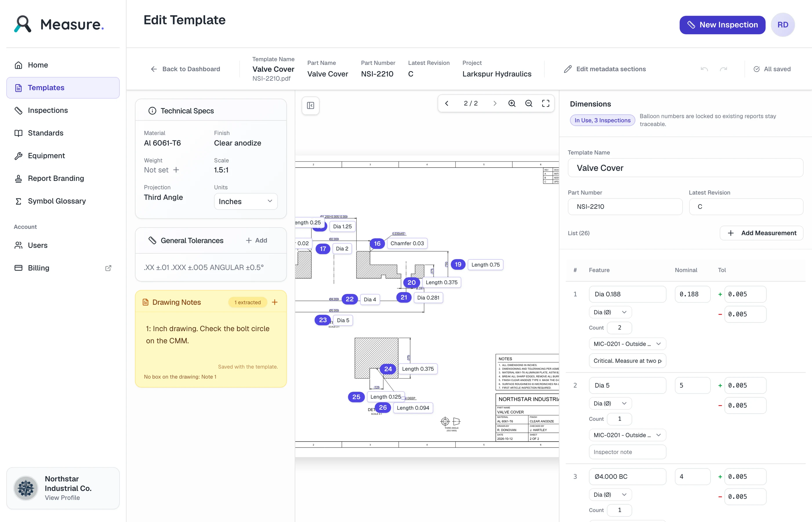Select balloon 21 on the drawing

tap(404, 297)
